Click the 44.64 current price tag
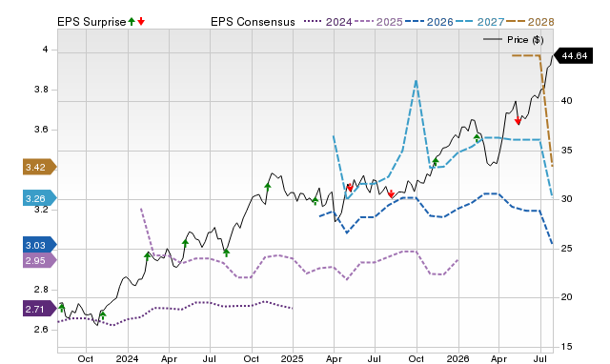 (x=574, y=56)
